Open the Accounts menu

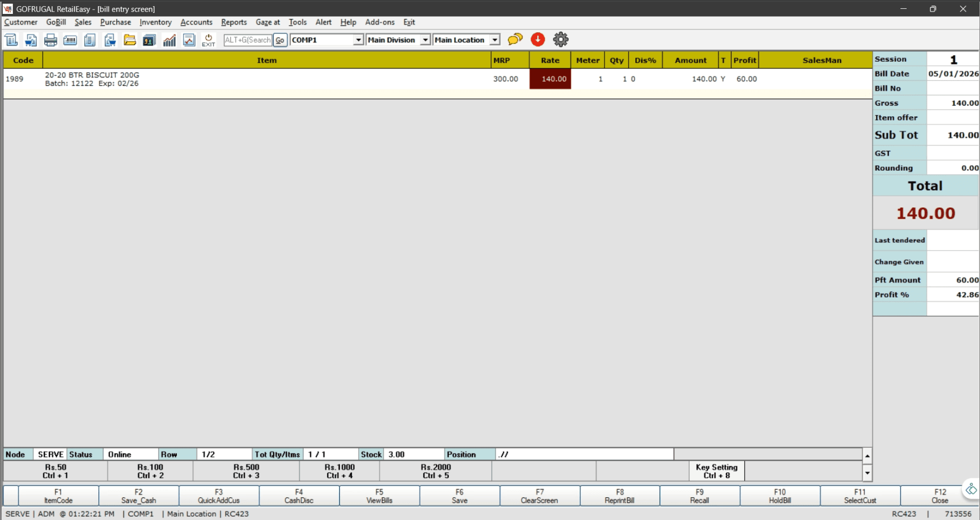tap(196, 22)
